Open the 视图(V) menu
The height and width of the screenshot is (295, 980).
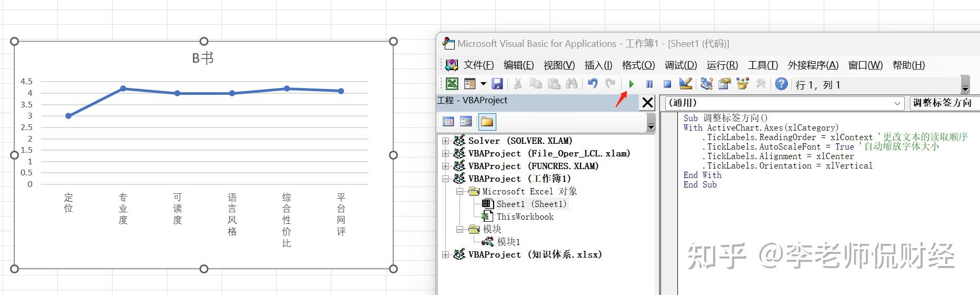click(559, 65)
